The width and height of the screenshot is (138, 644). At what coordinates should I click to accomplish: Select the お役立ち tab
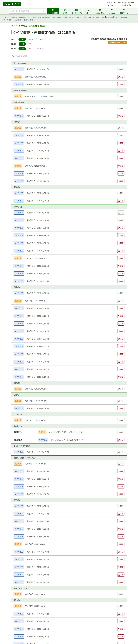(x=112, y=11)
